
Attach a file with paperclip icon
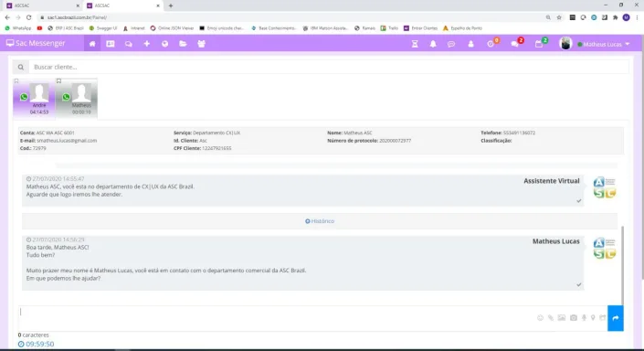551,318
